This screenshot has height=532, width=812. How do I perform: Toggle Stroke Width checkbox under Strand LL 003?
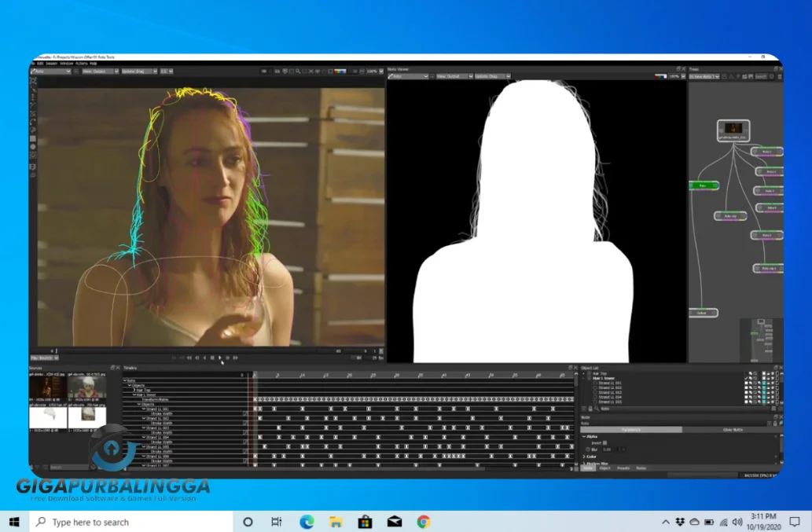coord(245,433)
